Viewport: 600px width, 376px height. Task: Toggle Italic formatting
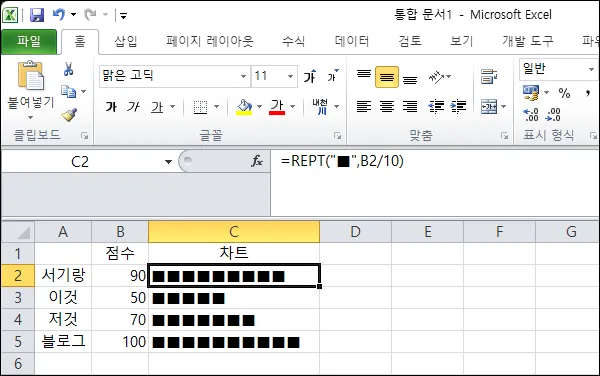click(x=134, y=107)
